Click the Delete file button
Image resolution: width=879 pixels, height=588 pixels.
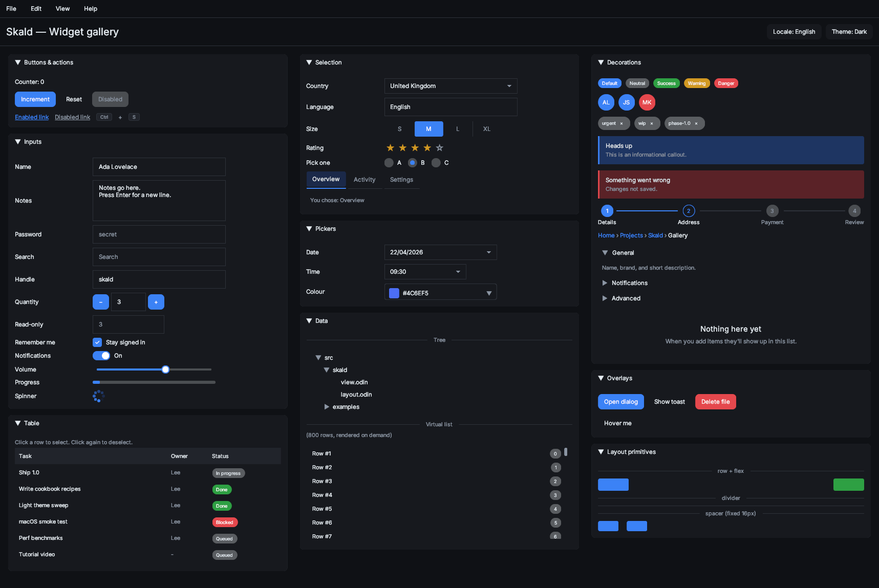tap(716, 402)
